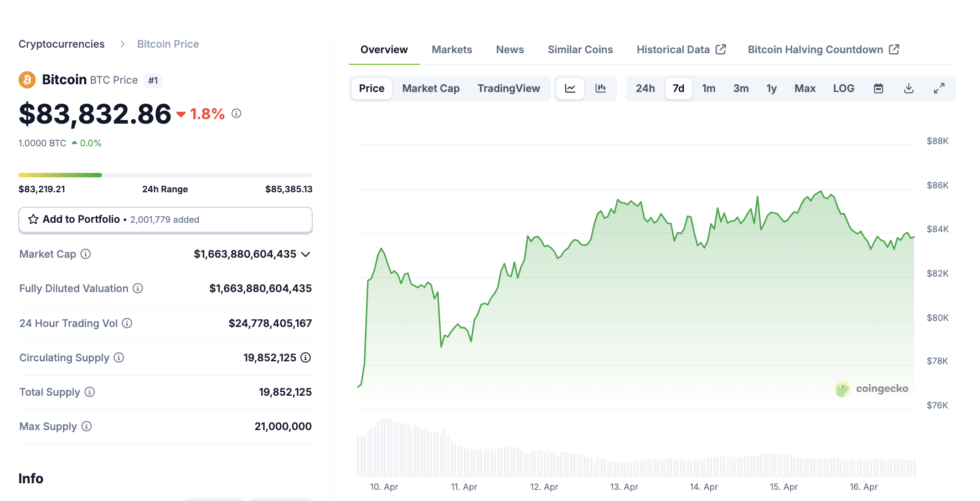The height and width of the screenshot is (501, 980).
Task: Click the Bitcoin logo next to the name
Action: [27, 79]
